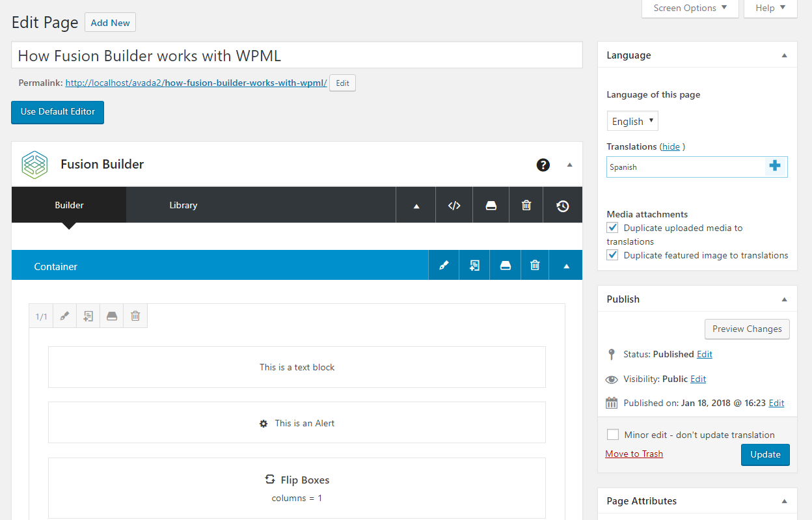This screenshot has height=520, width=812.
Task: Click the 'Edit Page' heading
Action: [x=44, y=22]
